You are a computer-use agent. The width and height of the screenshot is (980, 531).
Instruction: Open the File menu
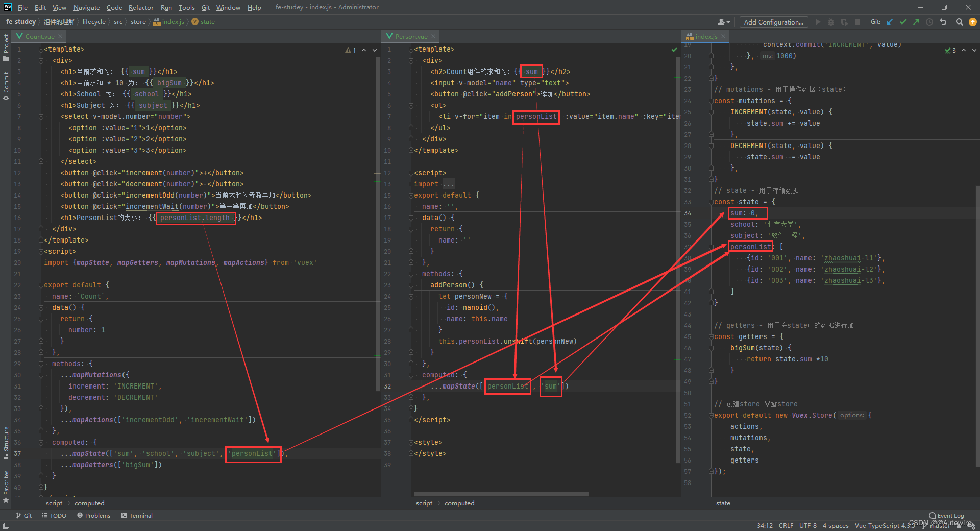pos(22,7)
